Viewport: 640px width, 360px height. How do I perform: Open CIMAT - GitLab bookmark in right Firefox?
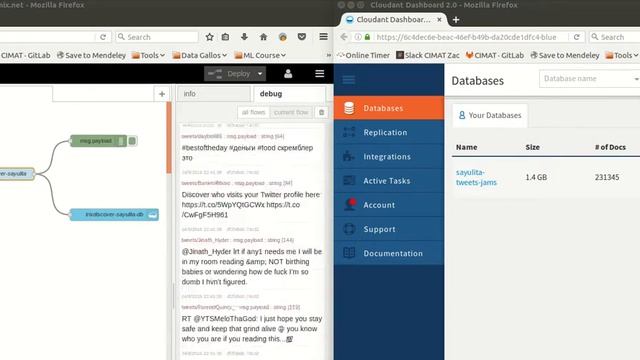495,55
